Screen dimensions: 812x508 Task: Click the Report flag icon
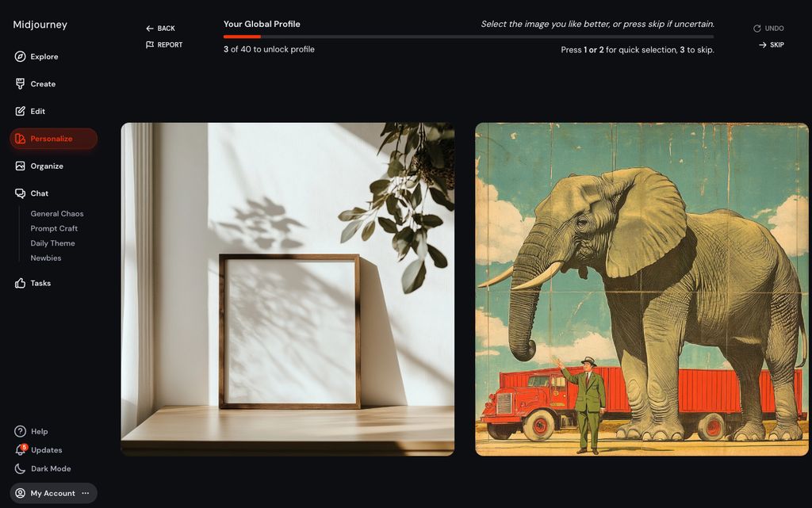150,45
